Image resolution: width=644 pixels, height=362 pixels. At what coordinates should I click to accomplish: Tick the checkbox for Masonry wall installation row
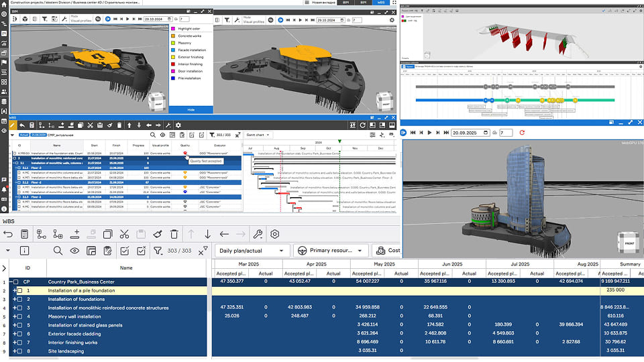pos(19,316)
